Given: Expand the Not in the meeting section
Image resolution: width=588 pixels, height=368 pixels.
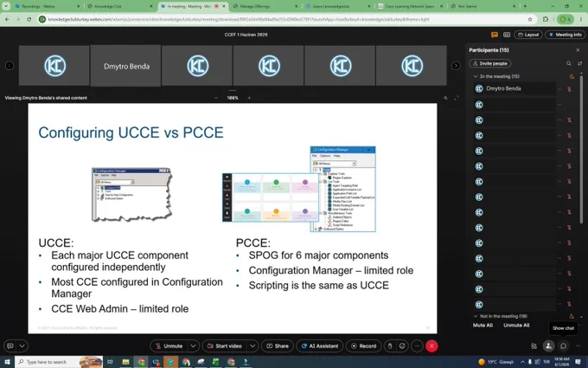Looking at the screenshot, I should pos(476,316).
